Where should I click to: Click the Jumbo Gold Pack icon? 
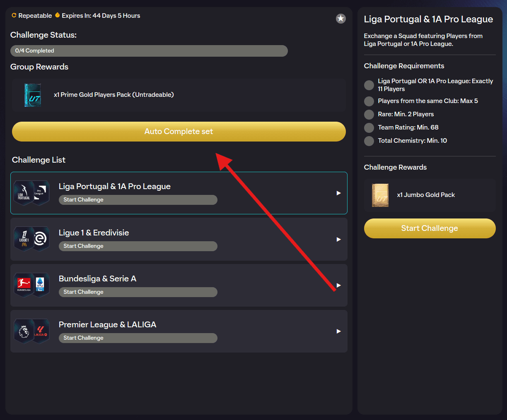pos(380,195)
